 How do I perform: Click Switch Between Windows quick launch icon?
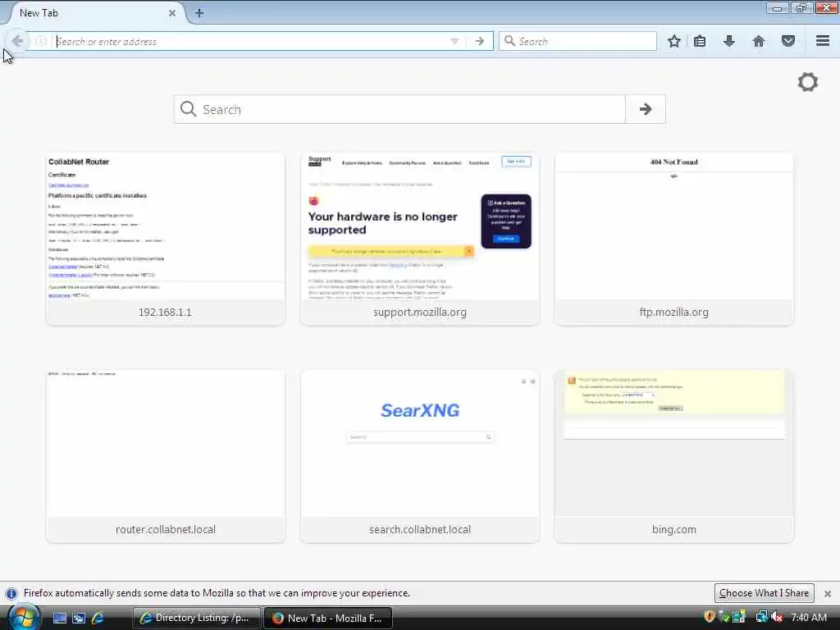coord(79,618)
